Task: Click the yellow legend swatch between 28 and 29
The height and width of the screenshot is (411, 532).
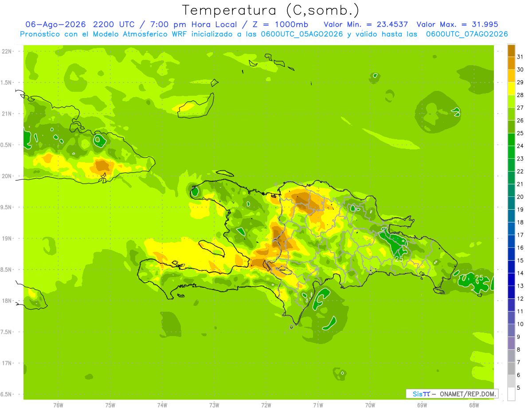Action: pos(511,89)
